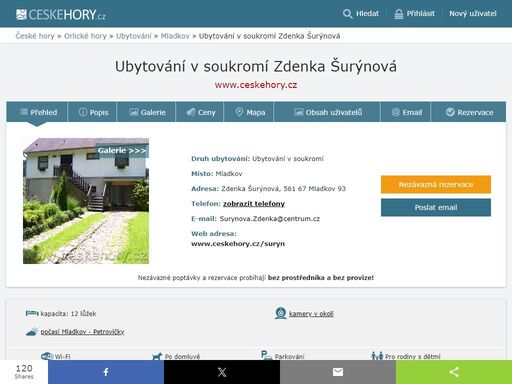The width and height of the screenshot is (512, 384).
Task: Switch to the Mapa tab
Action: tap(249, 112)
